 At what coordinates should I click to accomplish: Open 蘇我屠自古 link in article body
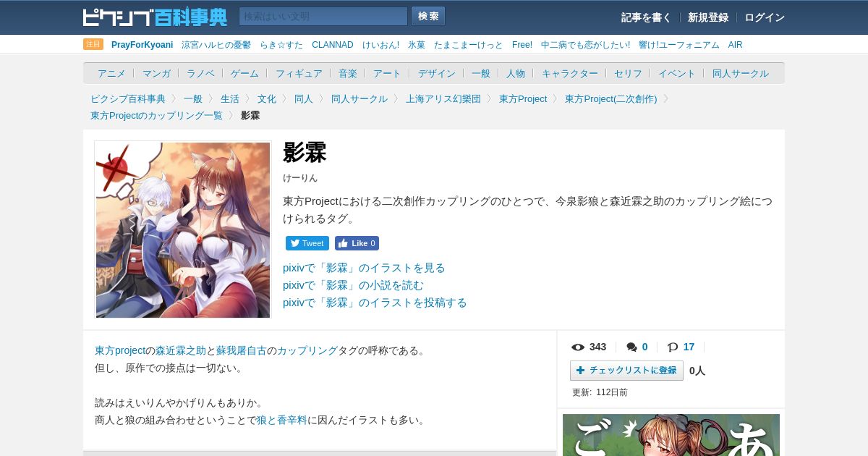tap(242, 350)
